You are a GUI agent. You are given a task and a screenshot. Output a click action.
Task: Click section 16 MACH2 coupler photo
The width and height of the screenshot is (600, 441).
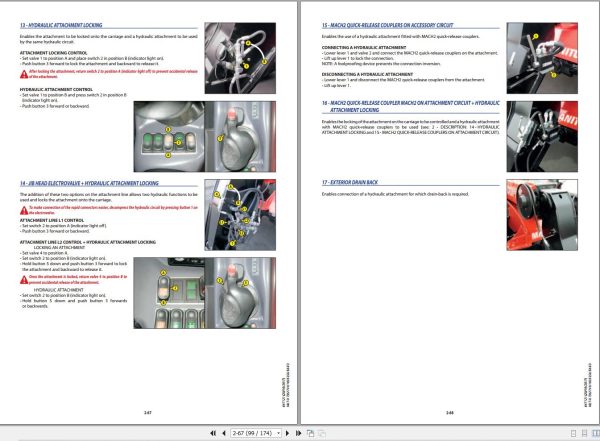click(542, 137)
